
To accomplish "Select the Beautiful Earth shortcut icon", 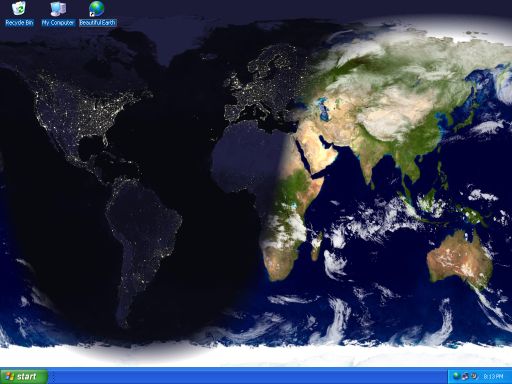I will pos(97,9).
